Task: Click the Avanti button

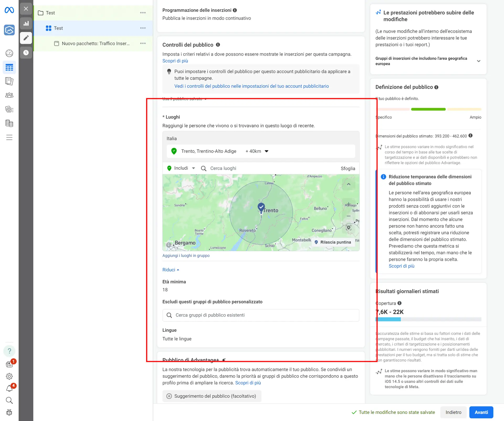Action: (x=481, y=412)
